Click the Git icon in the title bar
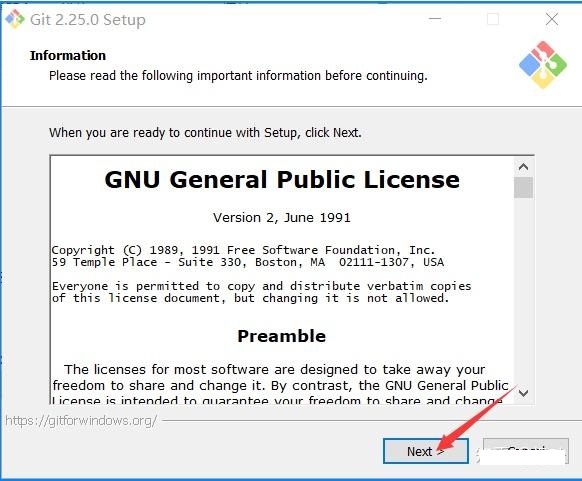 [x=15, y=19]
